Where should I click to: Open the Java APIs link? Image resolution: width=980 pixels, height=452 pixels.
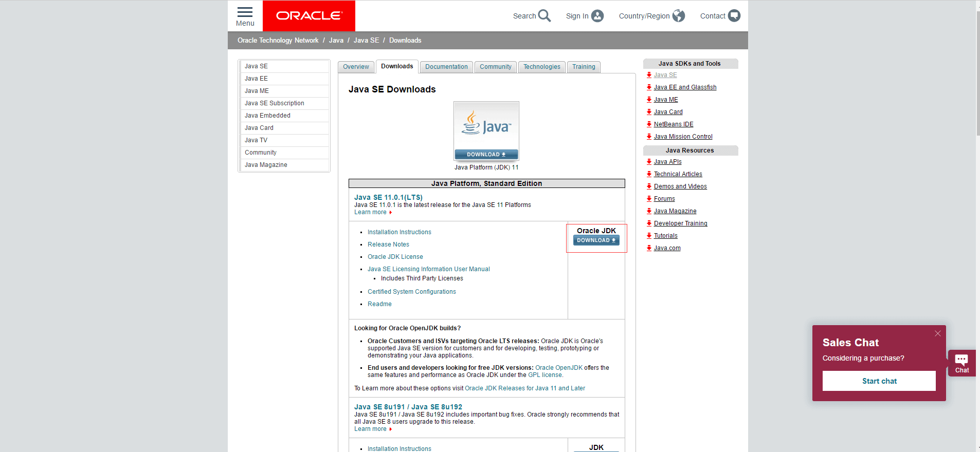pyautogui.click(x=667, y=162)
